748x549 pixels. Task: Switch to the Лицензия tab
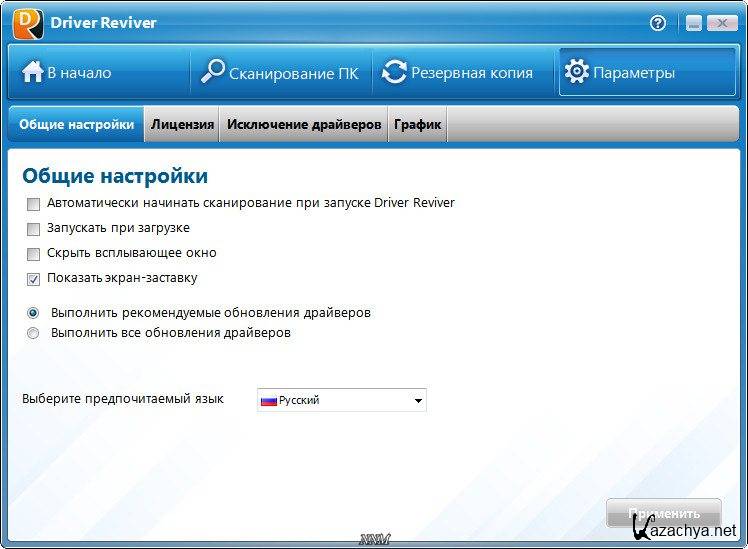[x=182, y=125]
